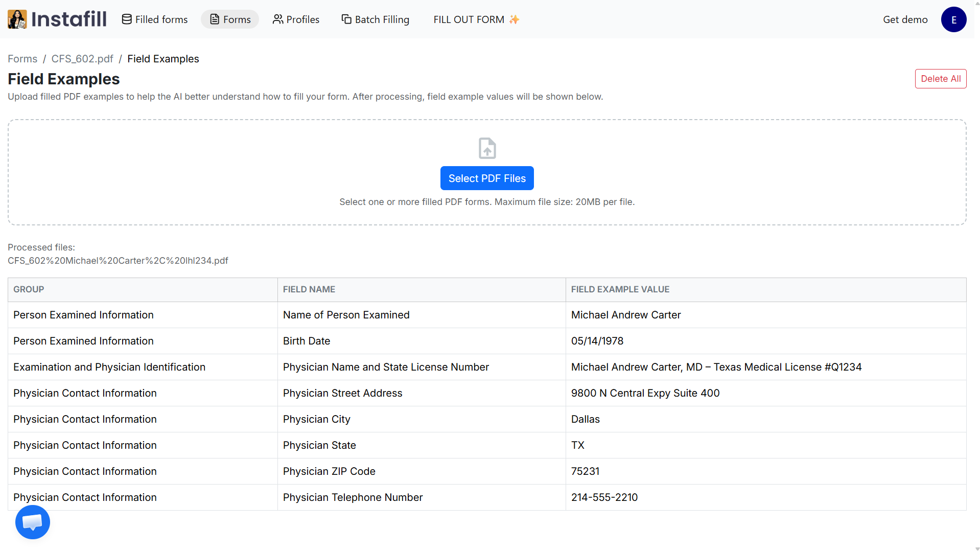This screenshot has height=551, width=980.
Task: Click the 214-555-2210 telephone value cell
Action: pos(604,497)
